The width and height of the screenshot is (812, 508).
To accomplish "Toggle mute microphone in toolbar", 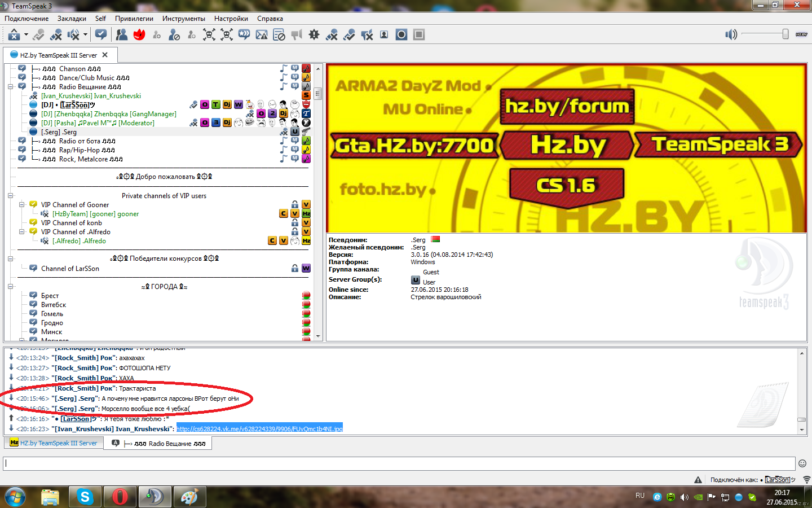I will [x=56, y=34].
